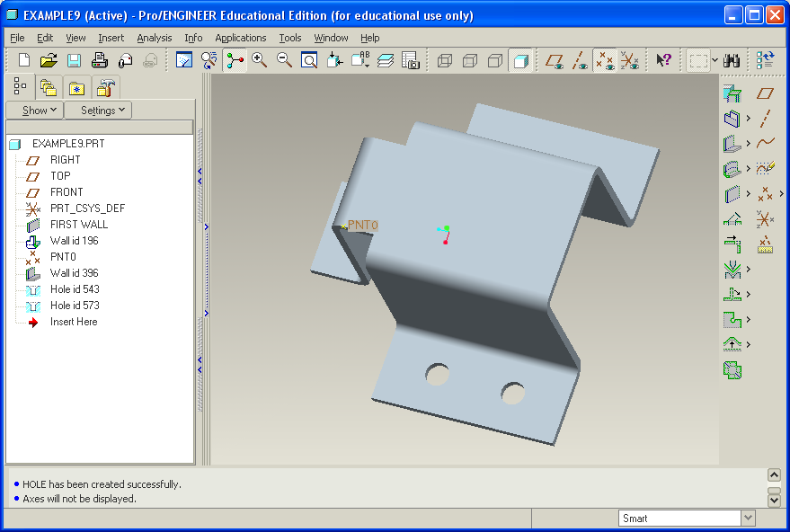
Task: Select the Shading display mode icon
Action: [519, 60]
